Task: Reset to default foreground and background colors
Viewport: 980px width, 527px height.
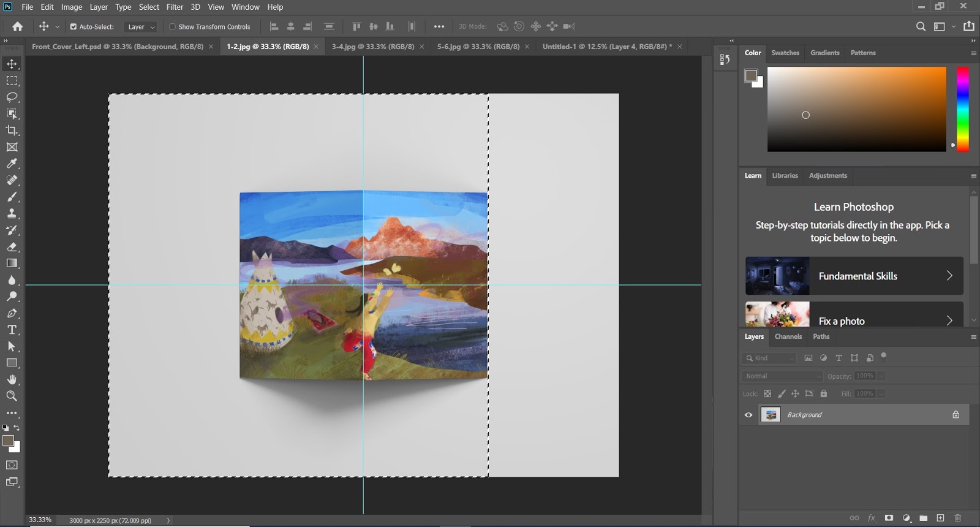Action: pos(6,428)
